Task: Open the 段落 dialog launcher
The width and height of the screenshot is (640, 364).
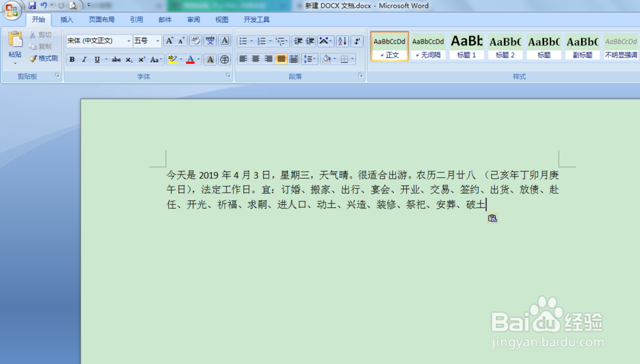Action: (x=360, y=75)
